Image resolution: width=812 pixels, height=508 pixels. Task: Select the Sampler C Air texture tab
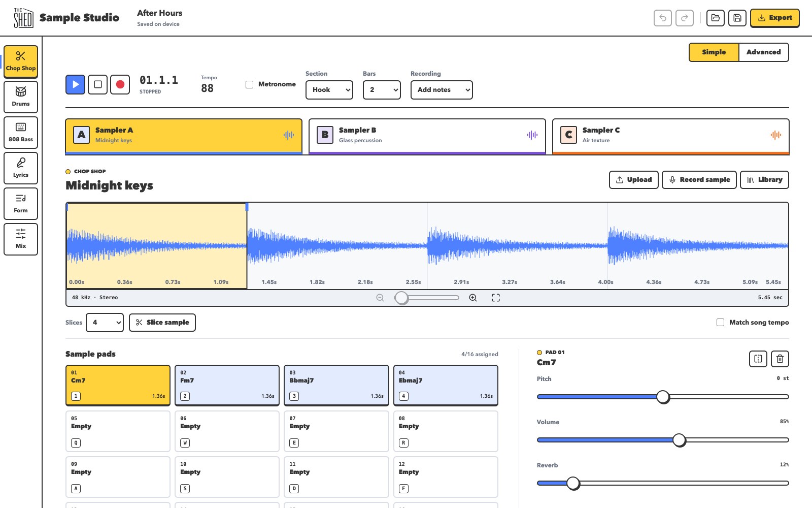coord(671,136)
